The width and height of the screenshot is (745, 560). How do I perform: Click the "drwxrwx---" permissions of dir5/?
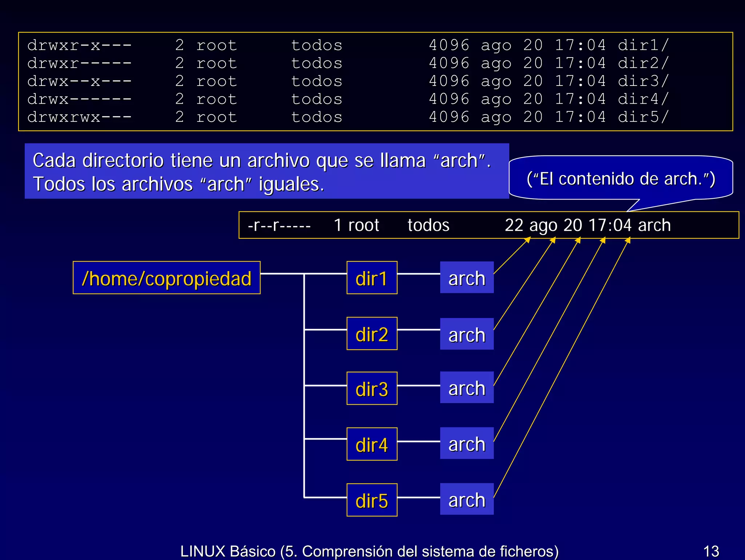(79, 117)
